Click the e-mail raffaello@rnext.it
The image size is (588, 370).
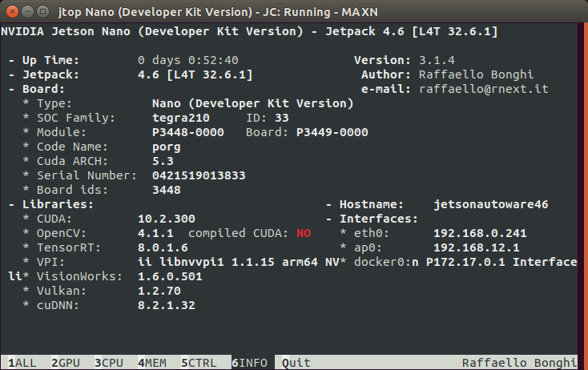(483, 89)
